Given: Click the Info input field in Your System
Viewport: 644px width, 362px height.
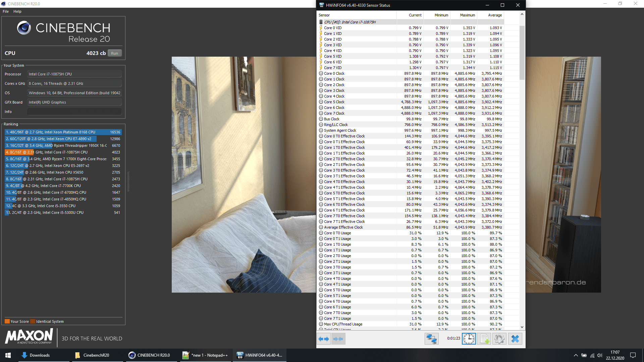Looking at the screenshot, I should 74,112.
